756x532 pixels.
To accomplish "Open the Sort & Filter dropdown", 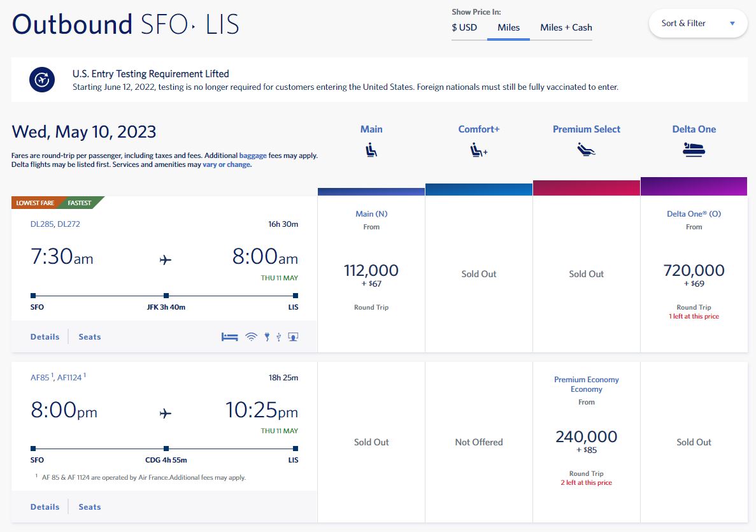I will [697, 22].
